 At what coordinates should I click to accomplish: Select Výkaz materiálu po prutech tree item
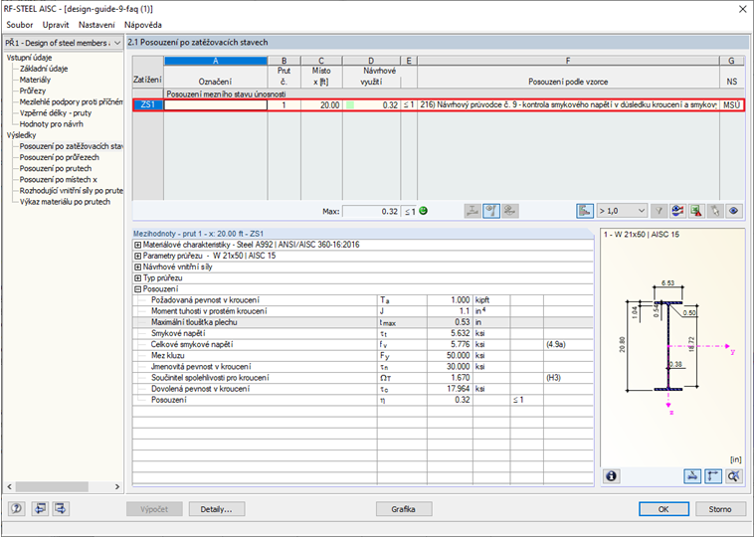[65, 202]
